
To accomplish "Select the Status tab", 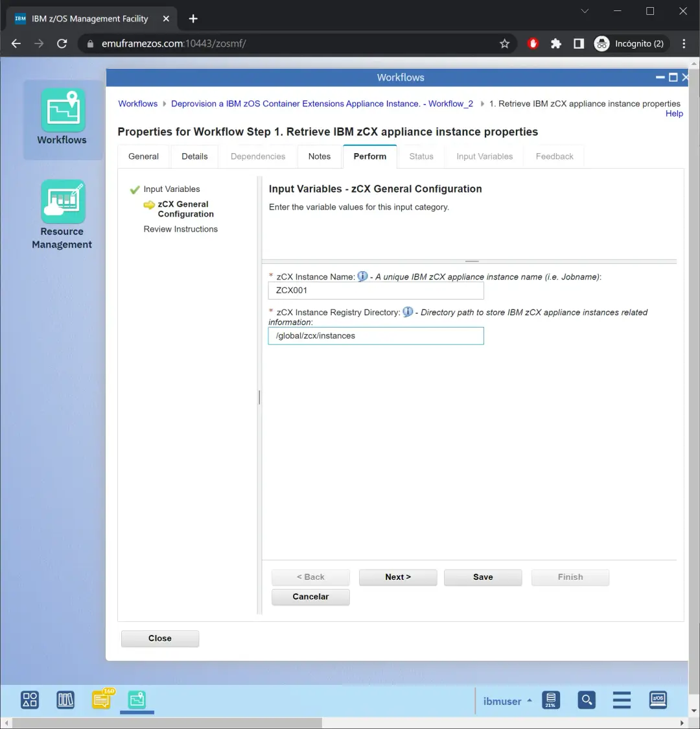I will (x=421, y=156).
